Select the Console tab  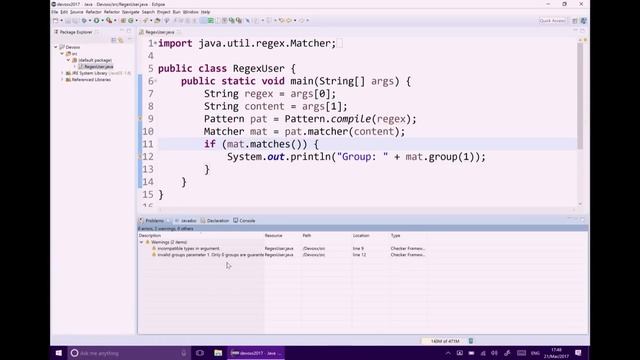(244, 220)
